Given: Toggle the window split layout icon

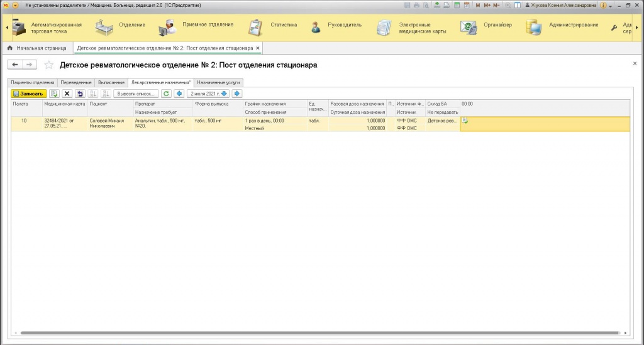Looking at the screenshot, I should (x=518, y=5).
